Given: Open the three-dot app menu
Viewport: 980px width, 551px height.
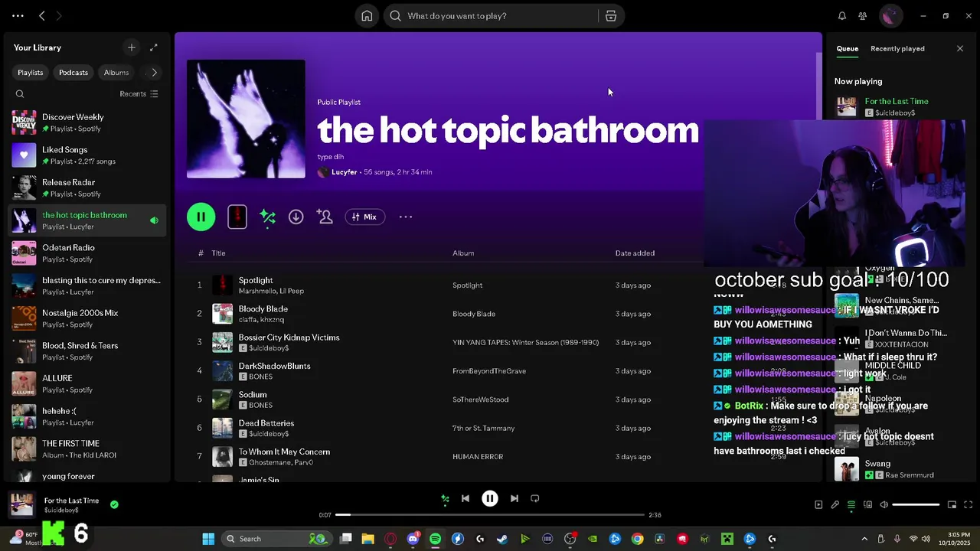Looking at the screenshot, I should [x=18, y=16].
